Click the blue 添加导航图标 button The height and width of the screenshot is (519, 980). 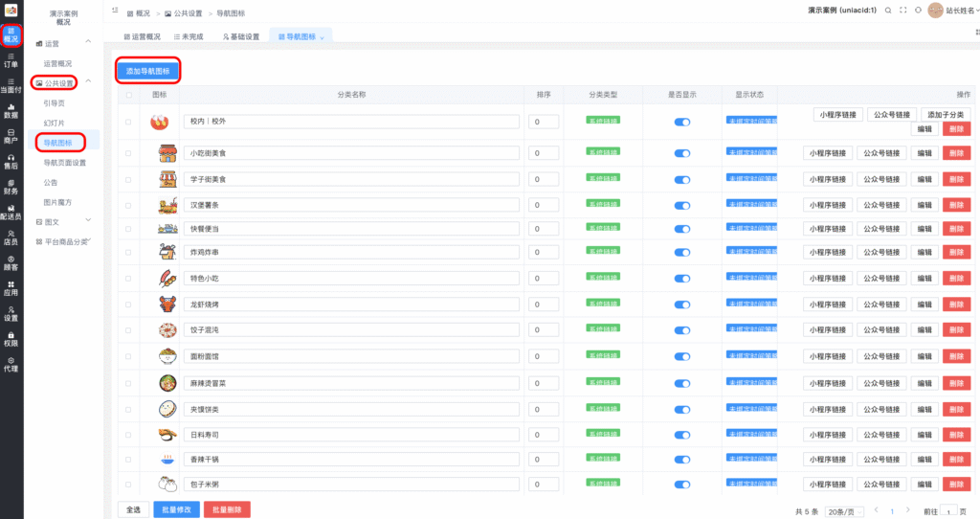click(147, 72)
